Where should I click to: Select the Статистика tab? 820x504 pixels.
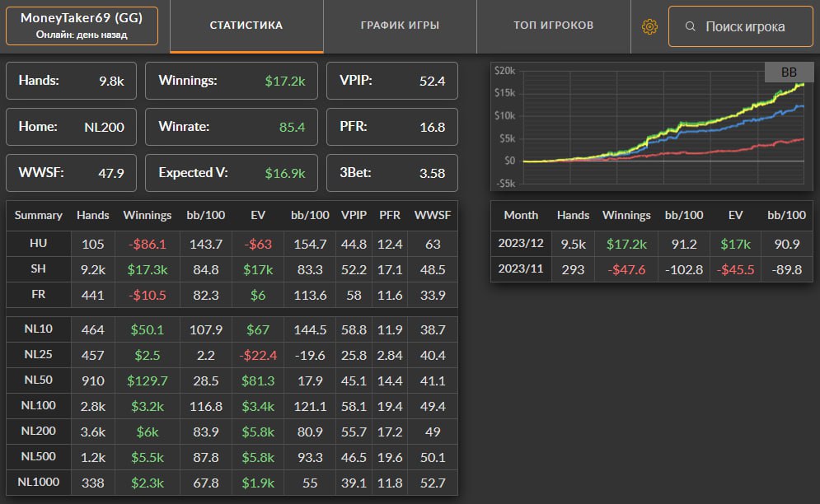click(246, 26)
